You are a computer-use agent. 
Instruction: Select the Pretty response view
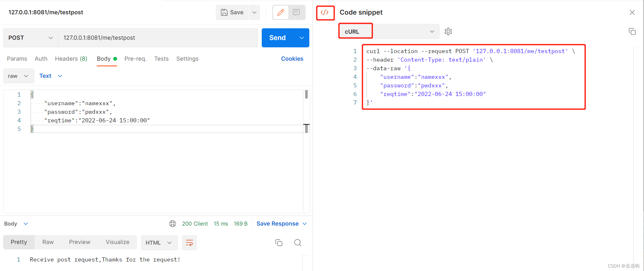coord(19,242)
